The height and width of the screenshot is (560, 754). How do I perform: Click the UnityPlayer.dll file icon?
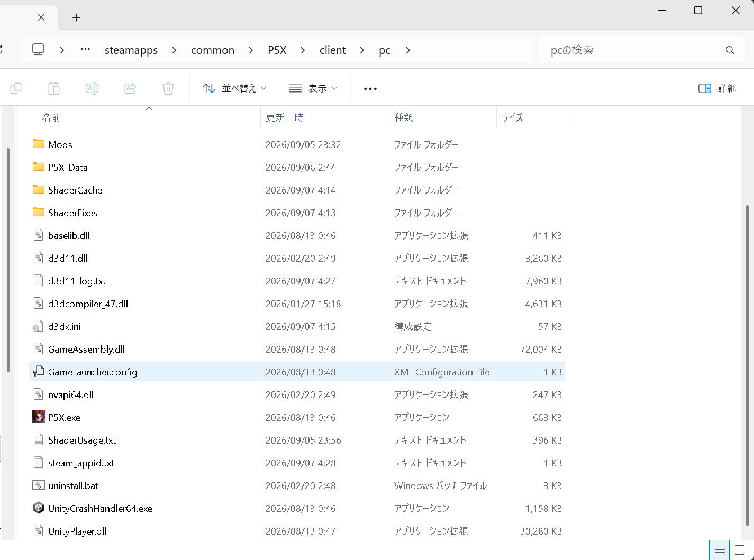pos(38,531)
